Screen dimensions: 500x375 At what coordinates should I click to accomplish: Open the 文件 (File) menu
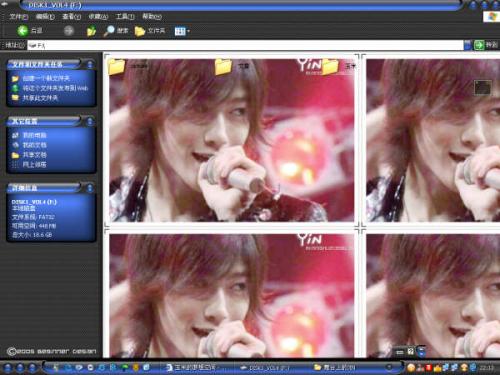click(x=19, y=17)
